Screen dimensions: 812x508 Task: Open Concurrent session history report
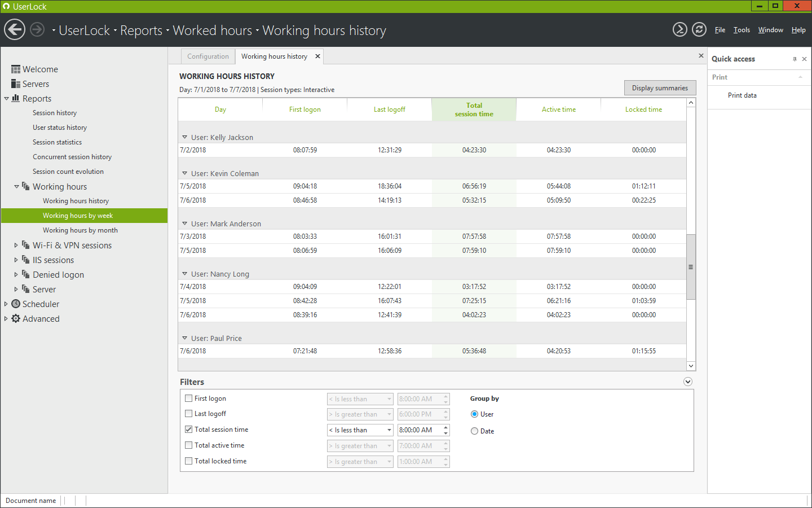tap(72, 157)
